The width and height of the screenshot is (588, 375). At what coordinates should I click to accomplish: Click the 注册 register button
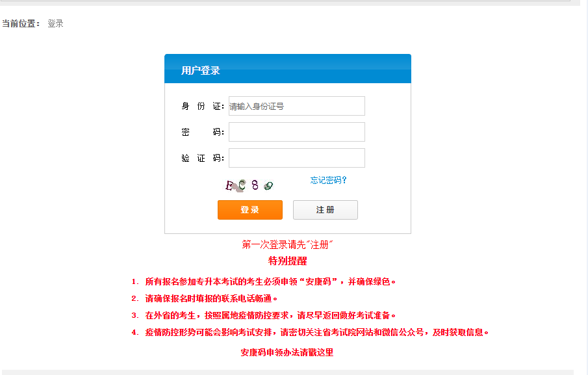coord(325,209)
